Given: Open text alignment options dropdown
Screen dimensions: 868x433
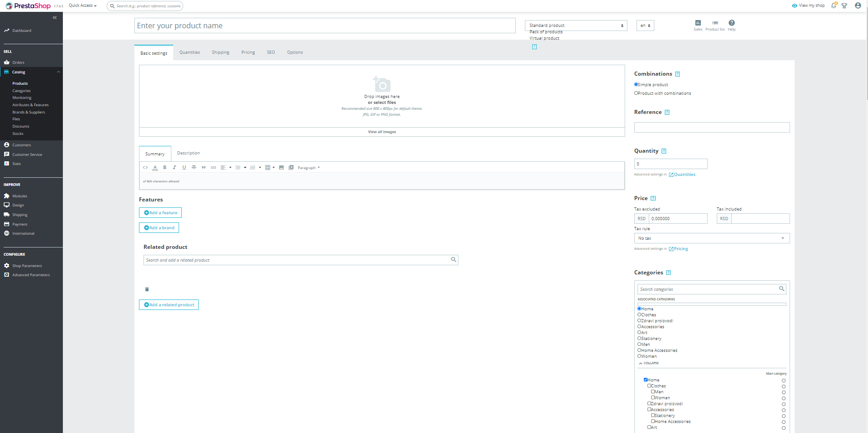Looking at the screenshot, I should point(226,168).
